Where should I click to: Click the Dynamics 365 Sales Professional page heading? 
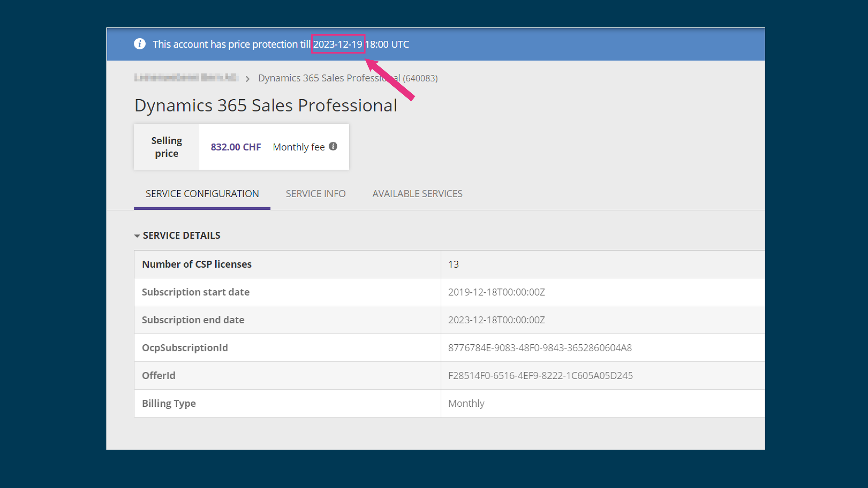click(265, 105)
